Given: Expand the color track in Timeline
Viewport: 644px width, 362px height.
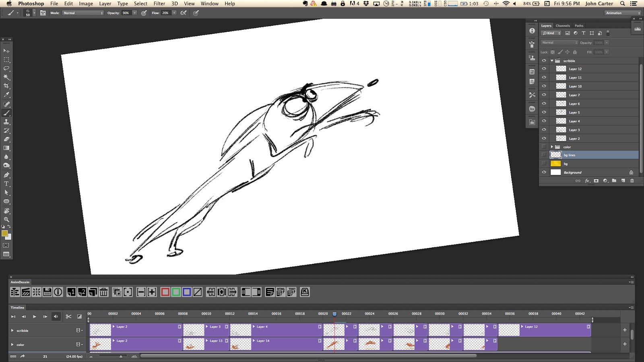Looking at the screenshot, I should click(x=12, y=345).
